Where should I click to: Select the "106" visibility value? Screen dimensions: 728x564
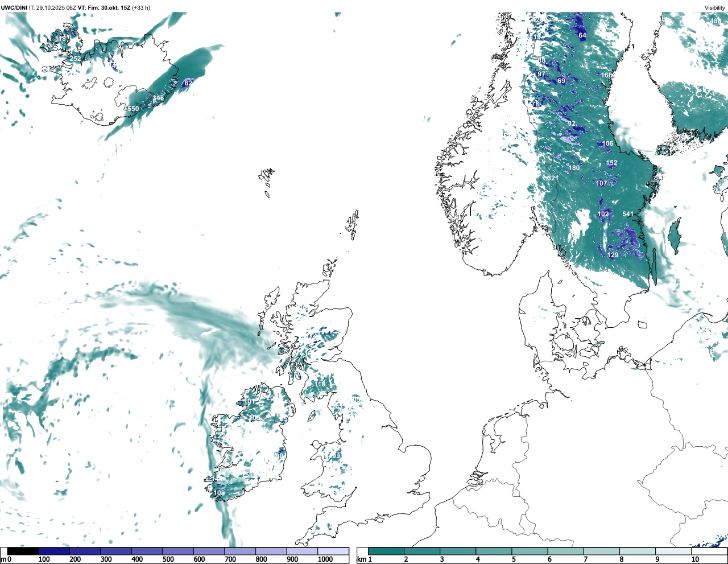(608, 143)
